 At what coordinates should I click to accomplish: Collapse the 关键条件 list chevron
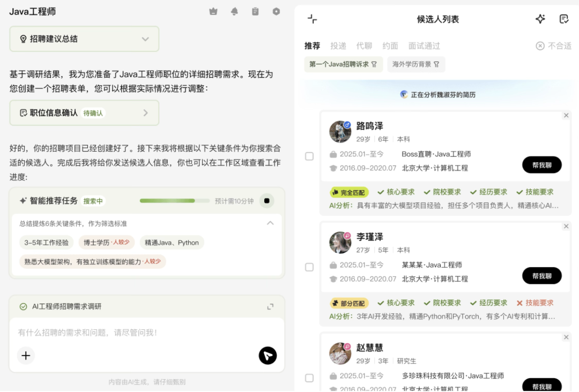click(x=270, y=223)
